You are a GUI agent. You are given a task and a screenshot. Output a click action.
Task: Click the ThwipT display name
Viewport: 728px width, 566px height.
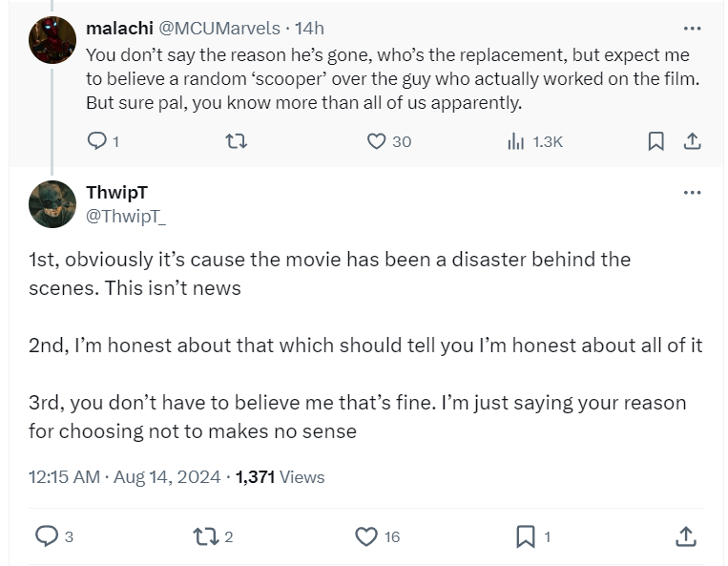116,194
